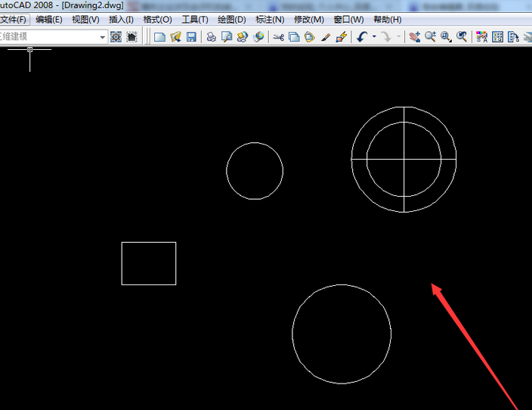This screenshot has height=410, width=532.
Task: Click the Open file icon
Action: click(175, 36)
